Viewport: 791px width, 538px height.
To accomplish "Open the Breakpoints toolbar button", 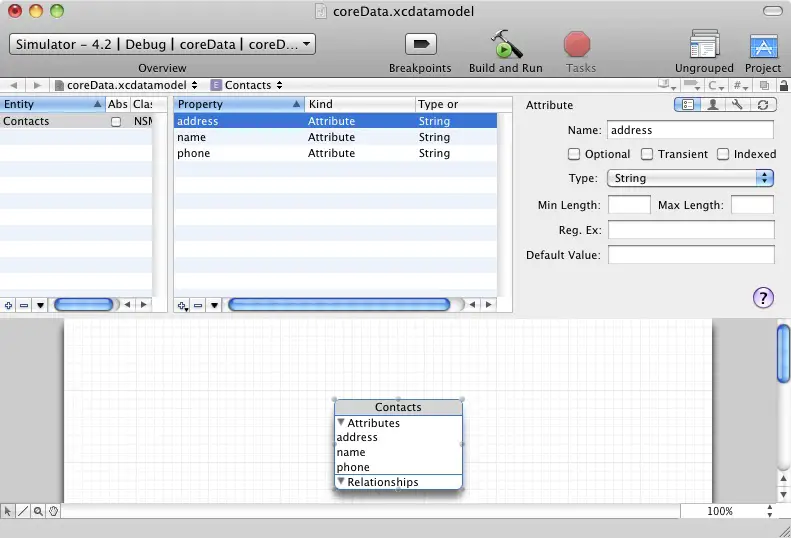I will click(421, 44).
